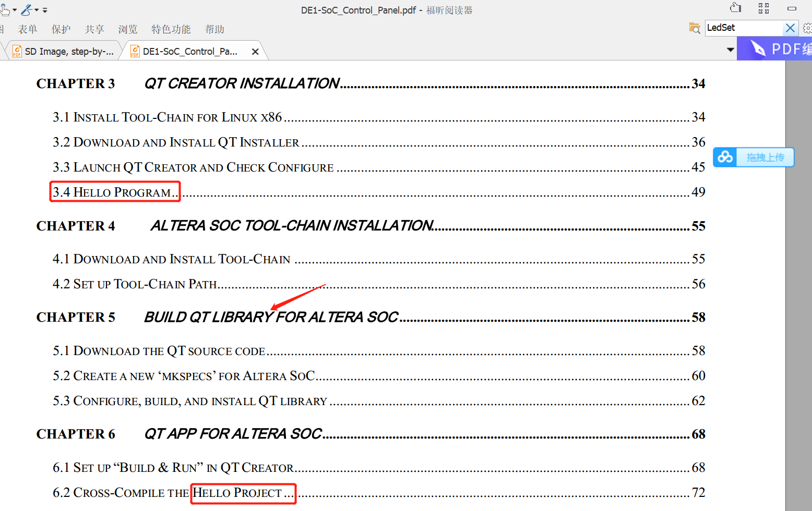Image resolution: width=812 pixels, height=511 pixels.
Task: Clear the LedSet search text
Action: (x=791, y=28)
